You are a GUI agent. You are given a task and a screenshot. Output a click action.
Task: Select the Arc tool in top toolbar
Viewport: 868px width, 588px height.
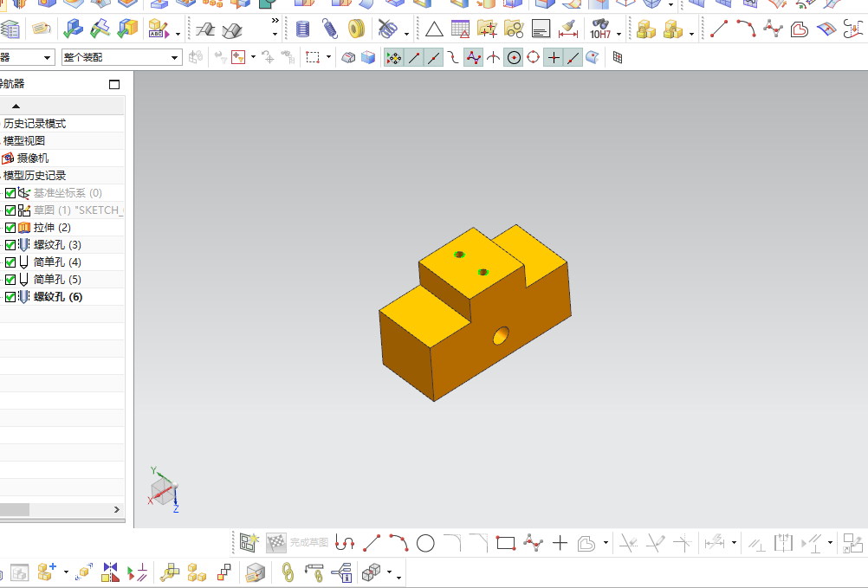[x=746, y=29]
